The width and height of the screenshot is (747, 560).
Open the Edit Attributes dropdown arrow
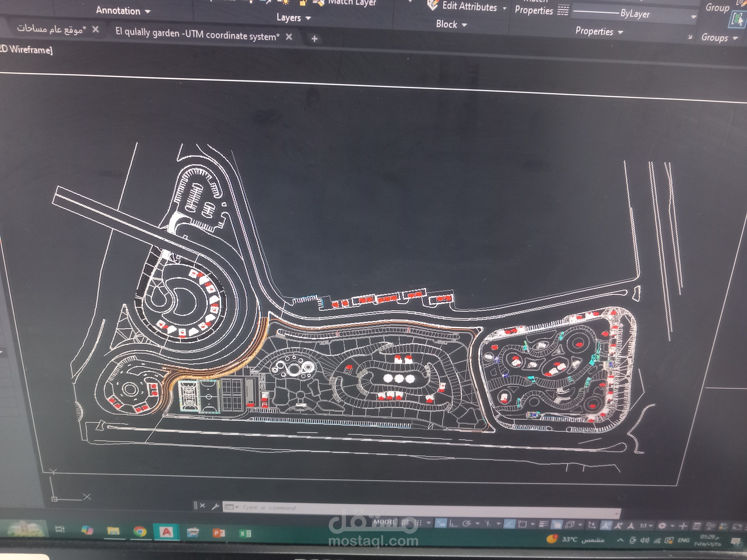tap(504, 8)
